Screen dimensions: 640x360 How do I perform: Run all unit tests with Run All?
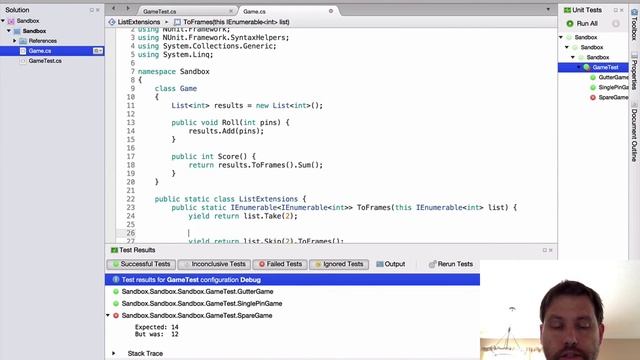tap(582, 24)
